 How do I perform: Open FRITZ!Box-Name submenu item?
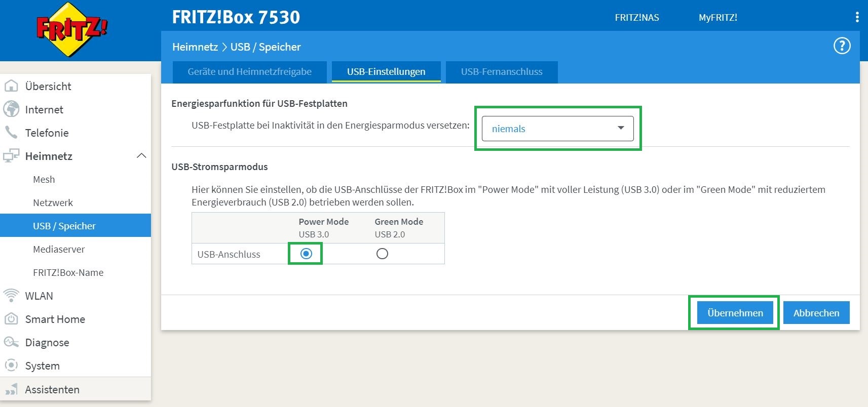68,272
